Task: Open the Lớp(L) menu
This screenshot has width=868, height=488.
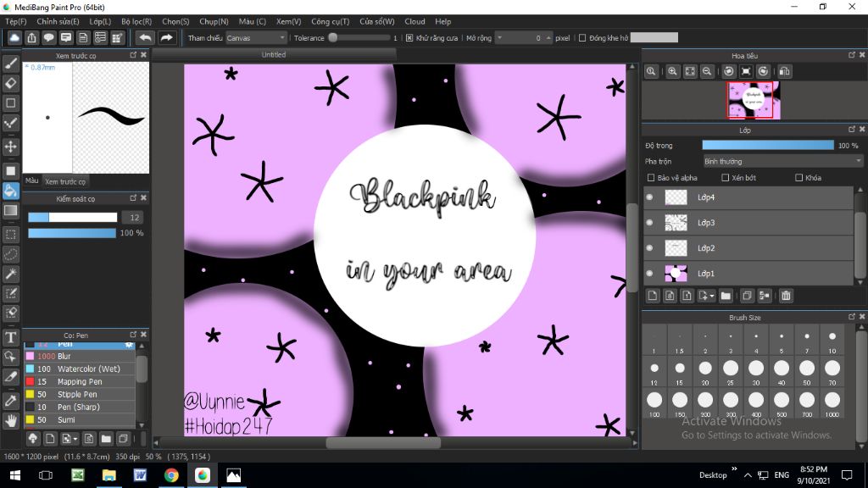Action: [x=100, y=21]
